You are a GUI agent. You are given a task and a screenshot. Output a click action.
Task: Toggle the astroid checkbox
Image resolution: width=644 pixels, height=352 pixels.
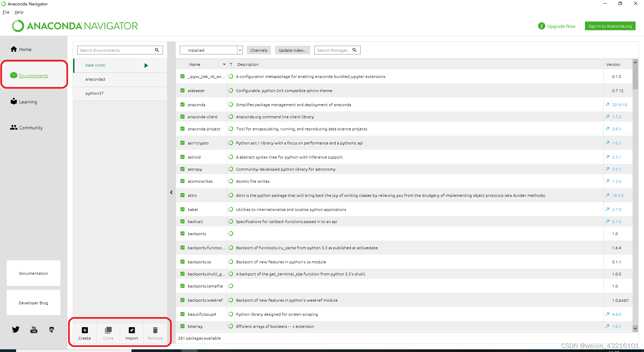pos(182,157)
